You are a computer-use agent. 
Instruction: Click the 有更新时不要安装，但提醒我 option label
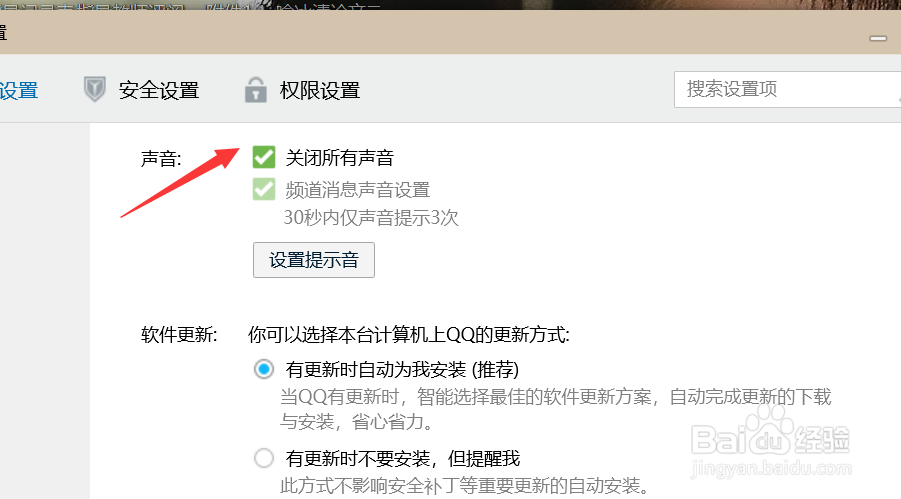[x=403, y=458]
